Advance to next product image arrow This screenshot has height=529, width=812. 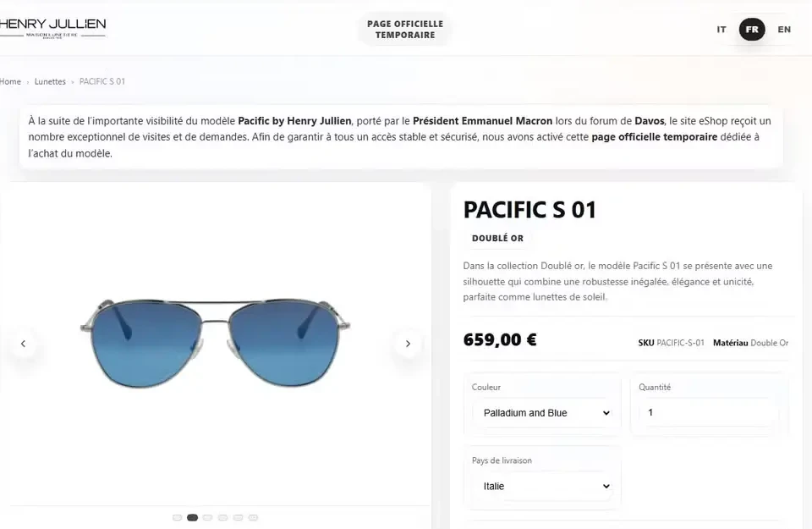coord(408,344)
